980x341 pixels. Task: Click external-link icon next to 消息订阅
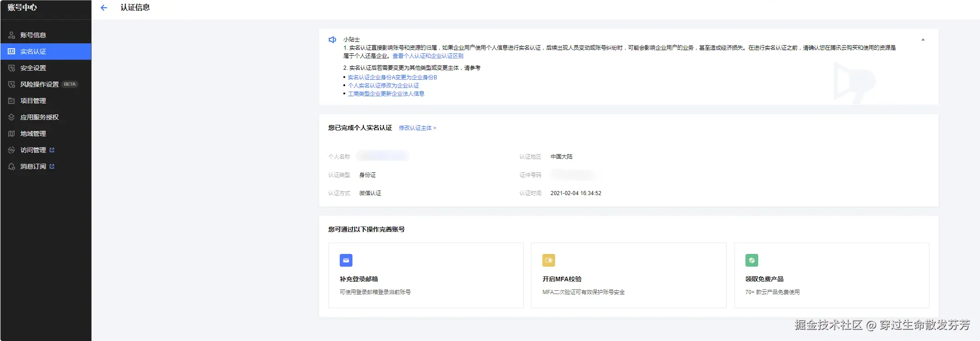tap(52, 166)
